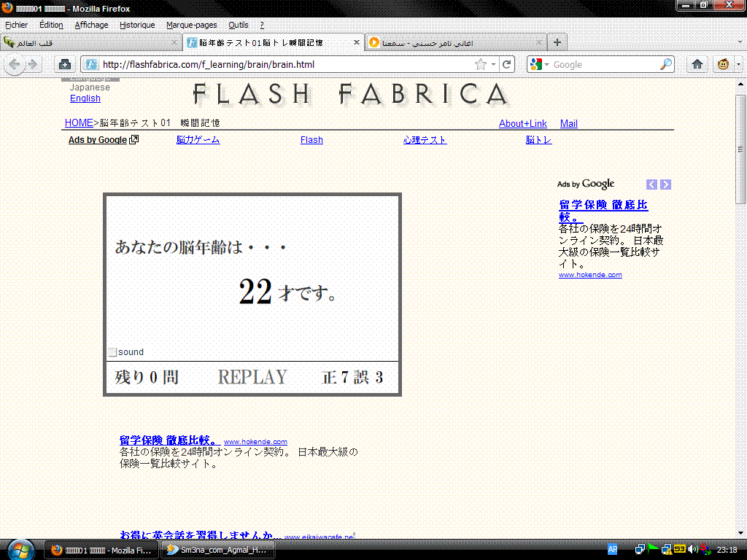Open the About+Link page
The width and height of the screenshot is (747, 560).
coord(522,123)
